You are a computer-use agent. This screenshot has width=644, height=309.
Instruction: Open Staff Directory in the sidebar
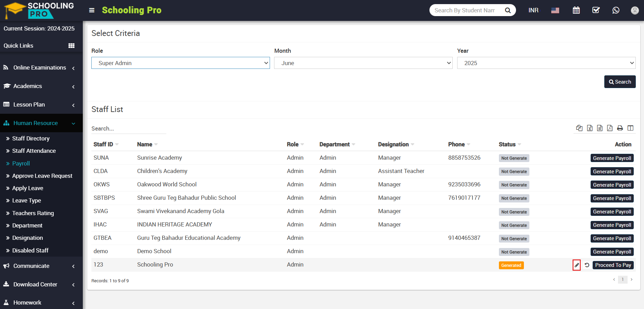click(31, 138)
